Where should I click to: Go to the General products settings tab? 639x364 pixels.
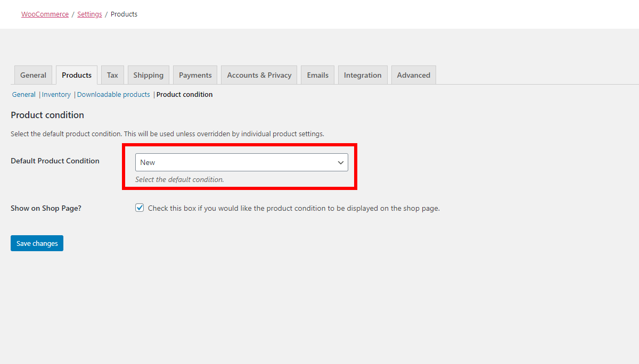pos(33,75)
